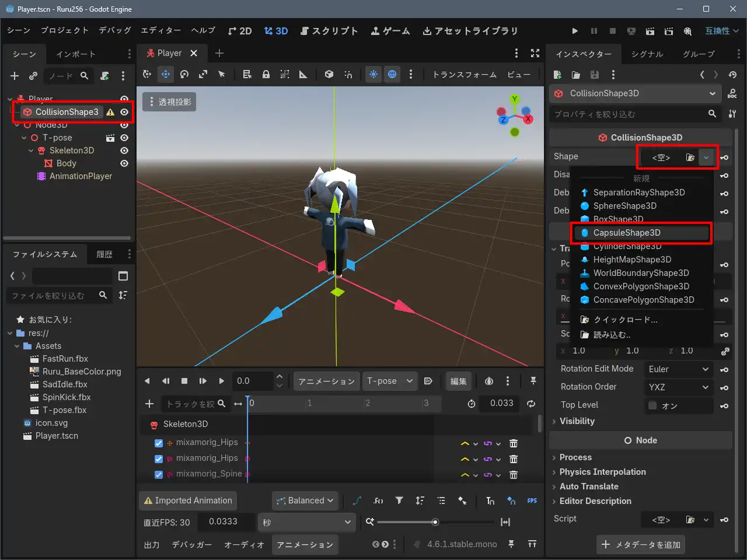Uncheck the first mixamorig_Hips track checkbox

coord(158,443)
